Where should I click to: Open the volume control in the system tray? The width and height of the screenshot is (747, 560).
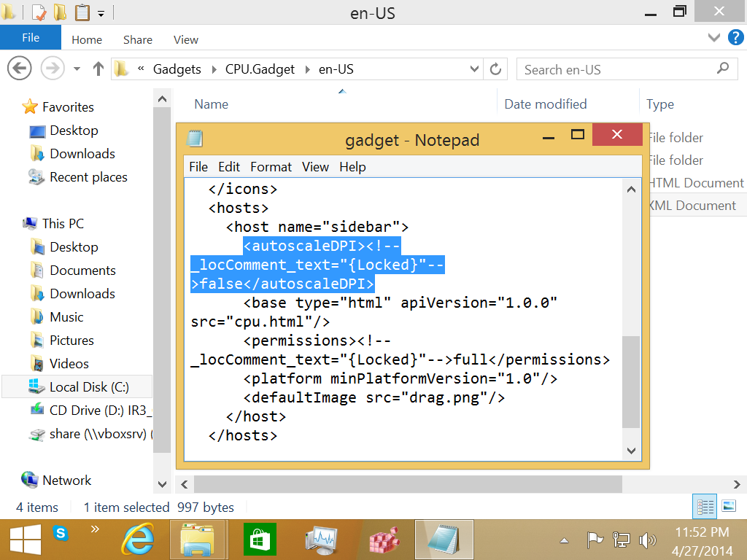click(648, 540)
